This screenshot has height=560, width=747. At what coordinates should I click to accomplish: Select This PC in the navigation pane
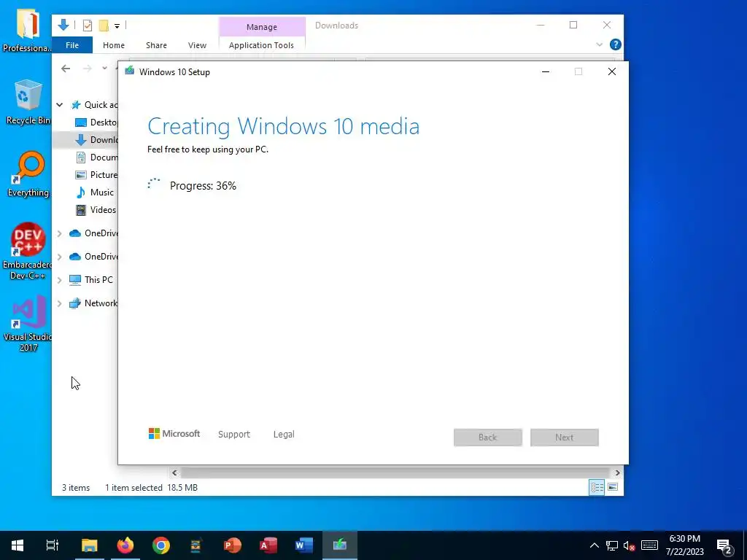coord(91,280)
